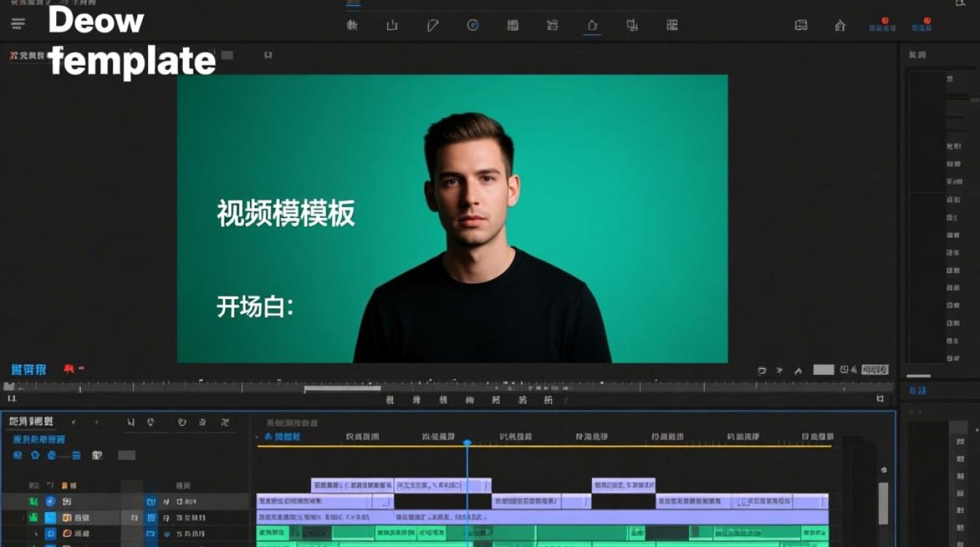This screenshot has width=980, height=547.
Task: Click the curved arrow icon below preview right
Action: [x=798, y=371]
